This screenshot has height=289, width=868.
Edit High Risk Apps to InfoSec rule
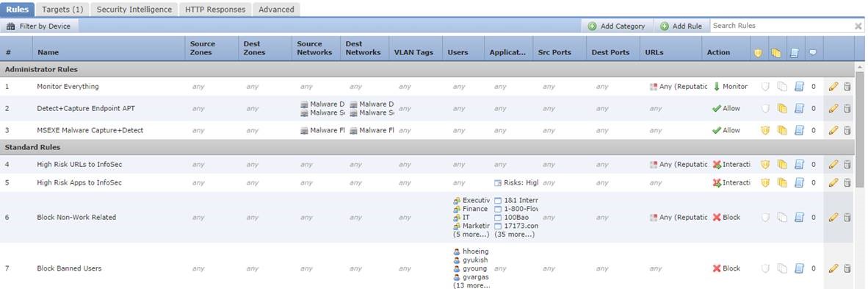(x=833, y=182)
